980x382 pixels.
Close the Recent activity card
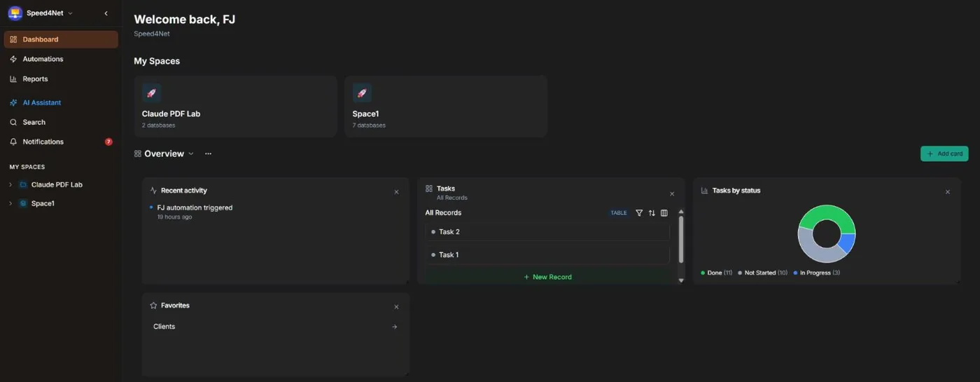click(x=396, y=191)
